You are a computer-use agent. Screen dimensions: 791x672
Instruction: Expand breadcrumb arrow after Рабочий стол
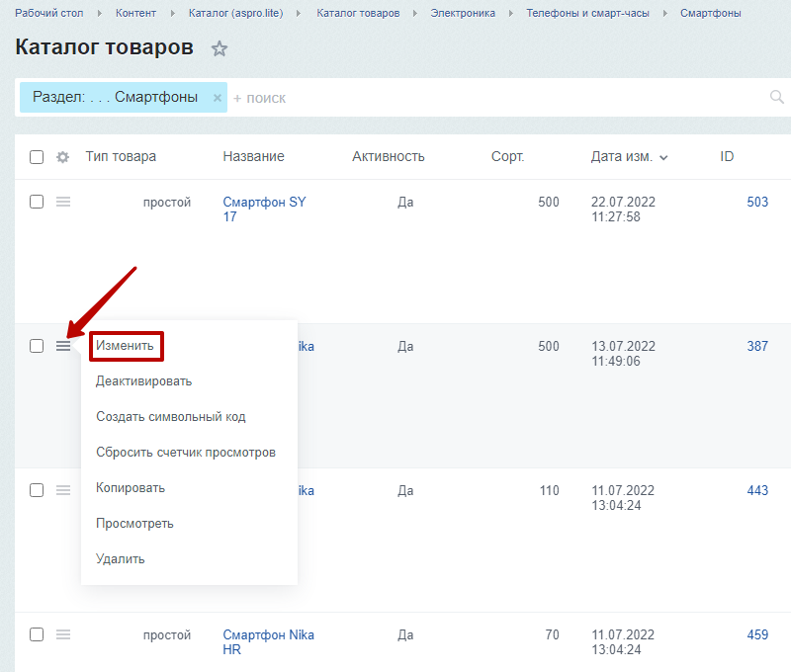point(100,13)
